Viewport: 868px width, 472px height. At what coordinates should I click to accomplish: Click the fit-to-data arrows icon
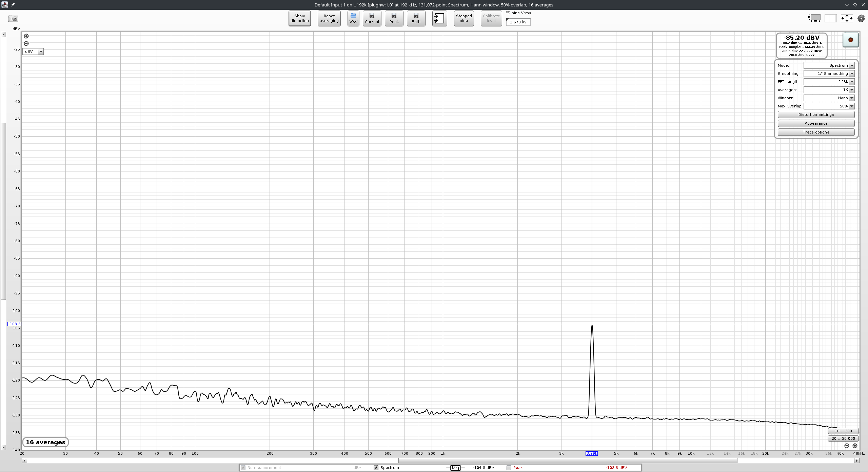(847, 18)
